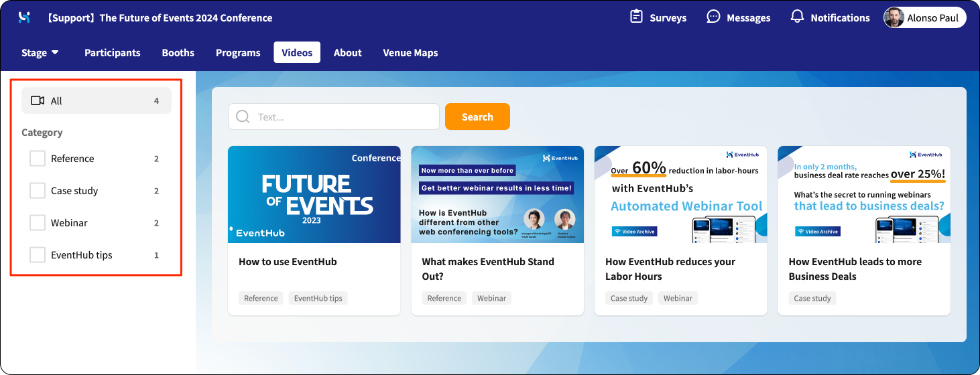The height and width of the screenshot is (375, 980).
Task: Open the Messages chat bubble icon
Action: click(x=713, y=17)
